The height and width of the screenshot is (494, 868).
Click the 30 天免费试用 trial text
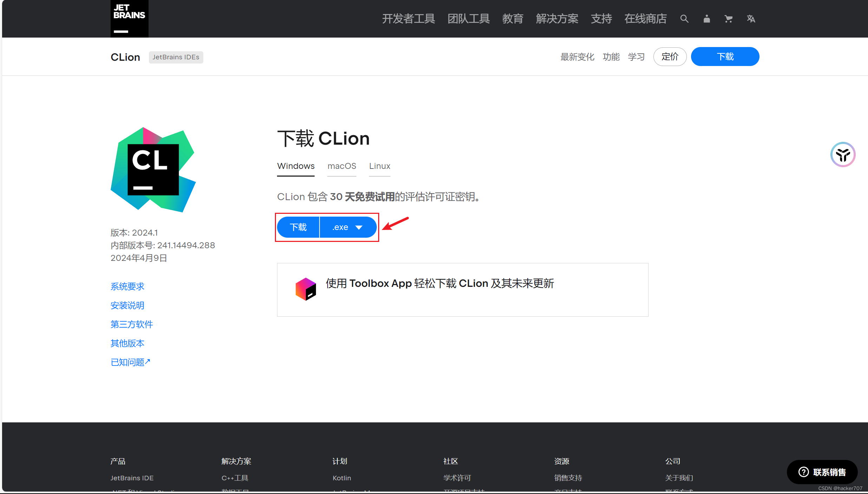click(x=362, y=197)
